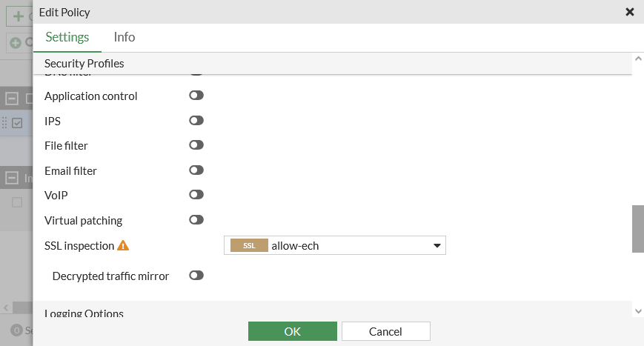Switch on the Email filter toggle
The width and height of the screenshot is (644, 346).
(x=196, y=170)
